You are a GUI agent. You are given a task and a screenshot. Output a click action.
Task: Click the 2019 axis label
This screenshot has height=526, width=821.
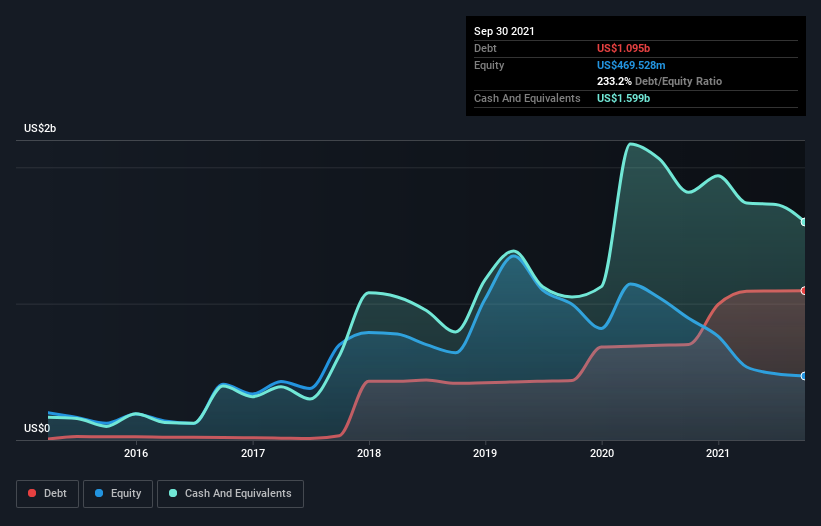485,453
